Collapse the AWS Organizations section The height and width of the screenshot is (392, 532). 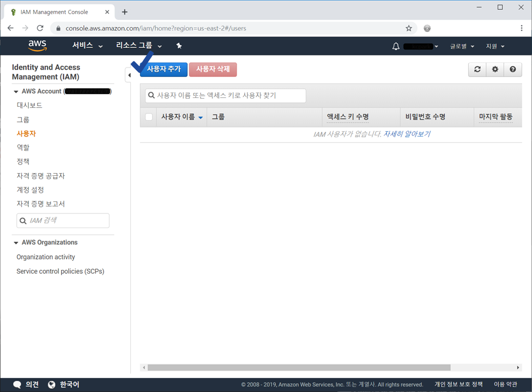pyautogui.click(x=16, y=243)
